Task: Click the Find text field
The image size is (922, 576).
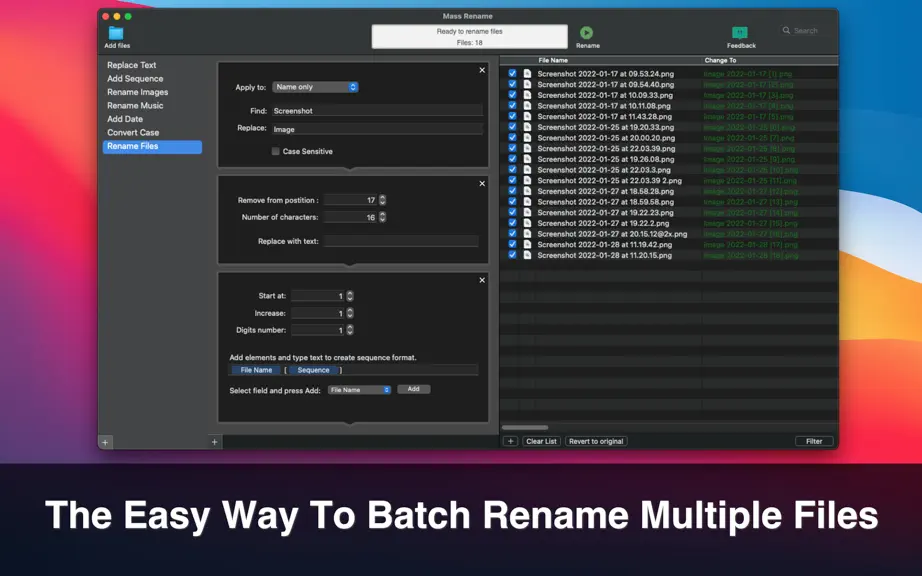Action: [378, 110]
